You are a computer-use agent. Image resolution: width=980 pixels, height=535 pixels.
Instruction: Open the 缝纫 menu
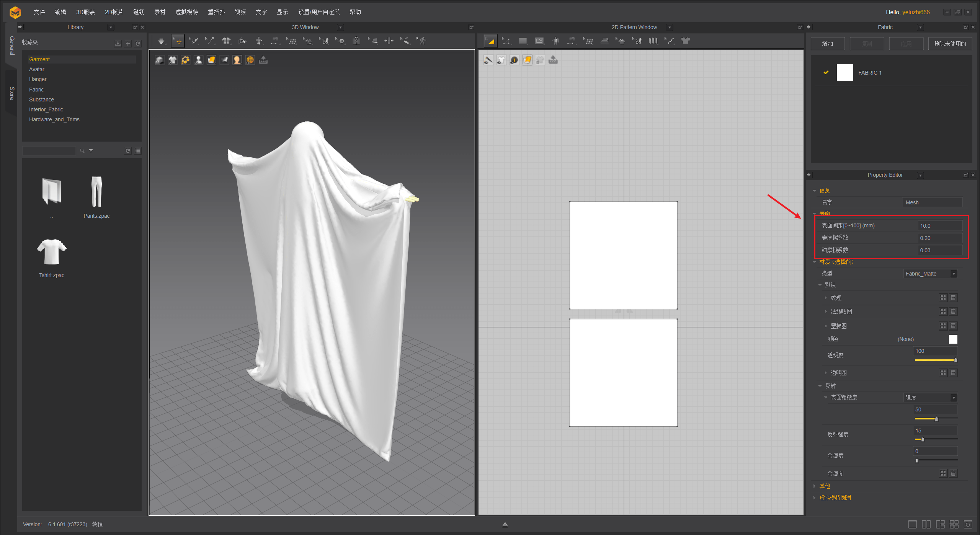[x=139, y=12]
